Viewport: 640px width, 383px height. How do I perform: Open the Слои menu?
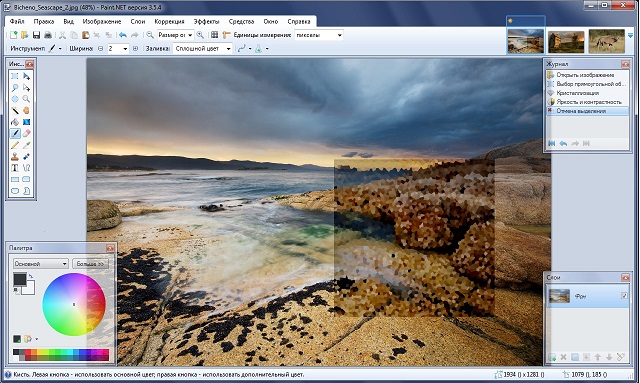(138, 21)
